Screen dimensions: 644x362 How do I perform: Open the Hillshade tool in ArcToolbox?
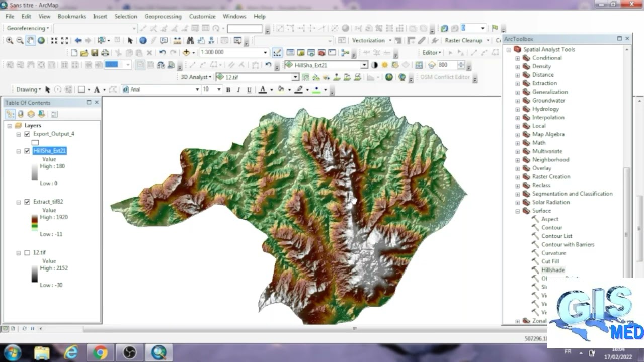[x=553, y=270]
